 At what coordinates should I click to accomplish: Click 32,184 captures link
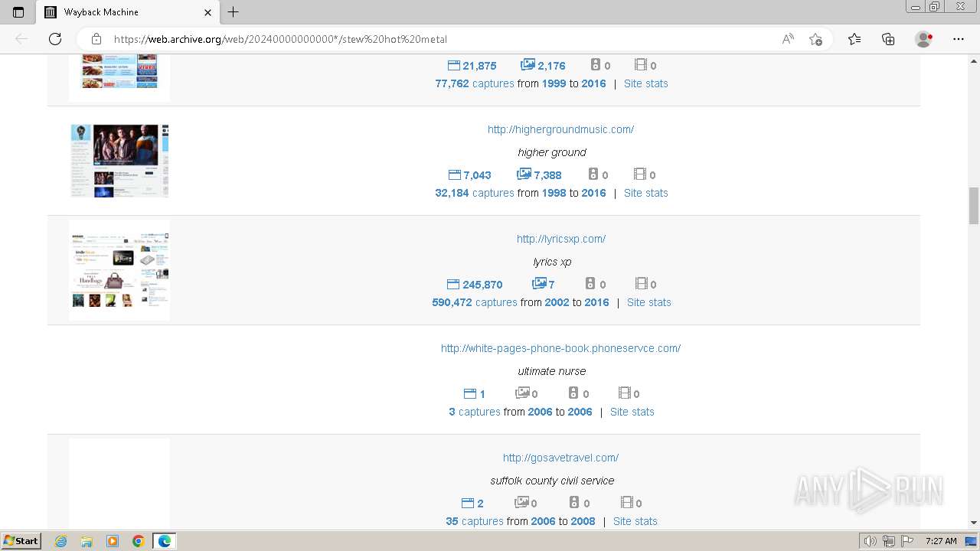coord(475,193)
